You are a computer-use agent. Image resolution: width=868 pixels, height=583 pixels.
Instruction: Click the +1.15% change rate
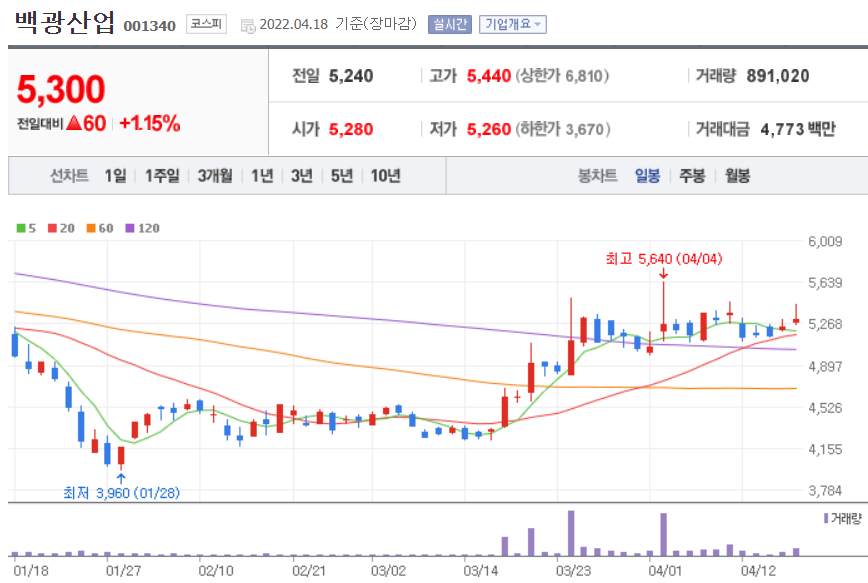click(x=149, y=123)
